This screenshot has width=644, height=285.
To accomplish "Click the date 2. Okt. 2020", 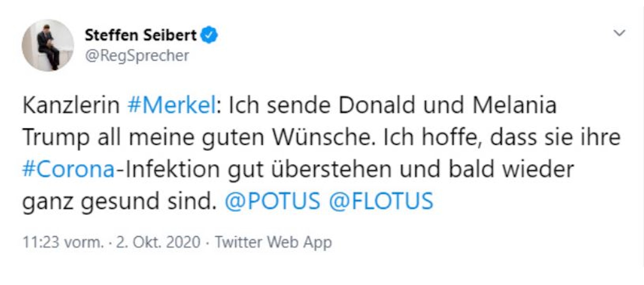I will pos(158,243).
